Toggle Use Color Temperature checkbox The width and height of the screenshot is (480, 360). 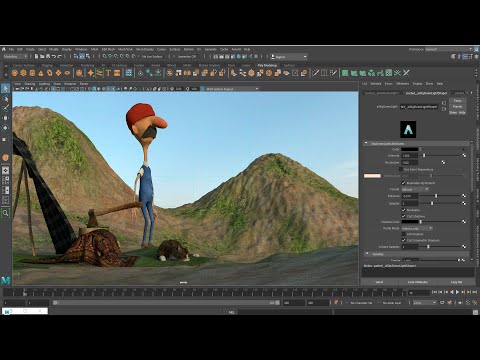point(401,169)
